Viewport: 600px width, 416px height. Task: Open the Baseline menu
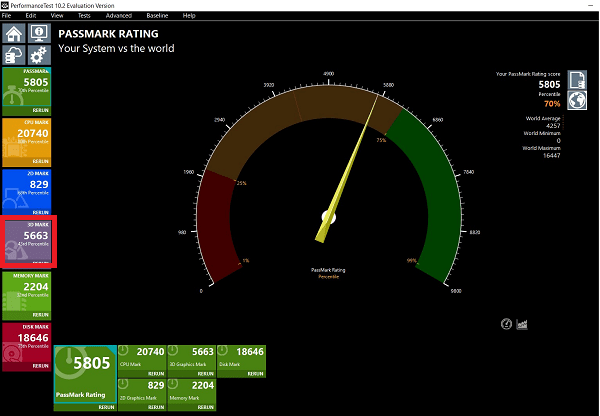click(157, 16)
